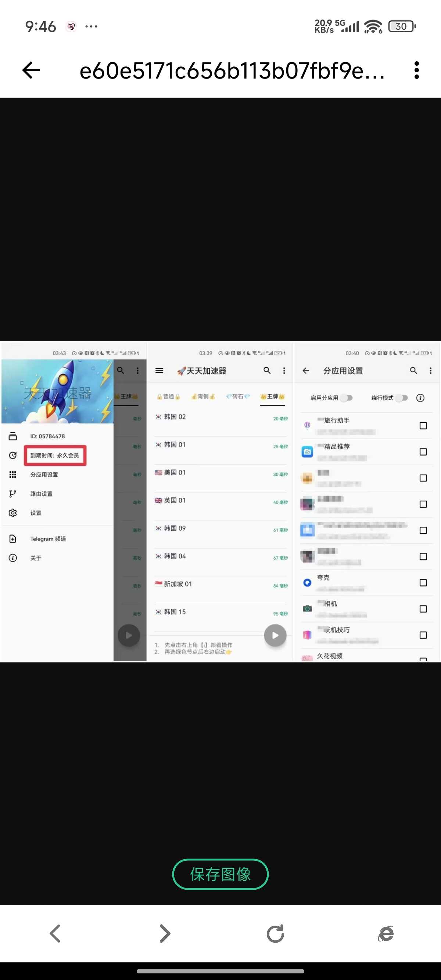The image size is (441, 980).
Task: Click the info icon next to 绕行模式
Action: pos(420,398)
